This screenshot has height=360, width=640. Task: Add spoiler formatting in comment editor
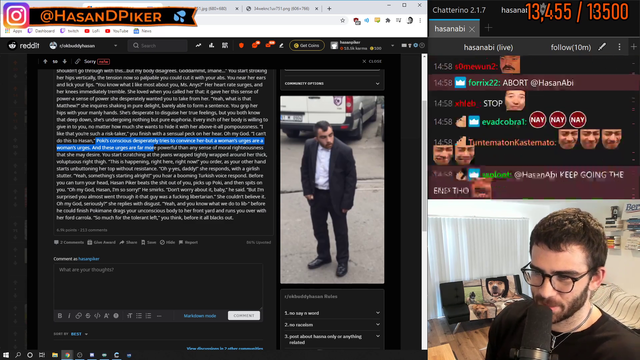click(x=116, y=316)
